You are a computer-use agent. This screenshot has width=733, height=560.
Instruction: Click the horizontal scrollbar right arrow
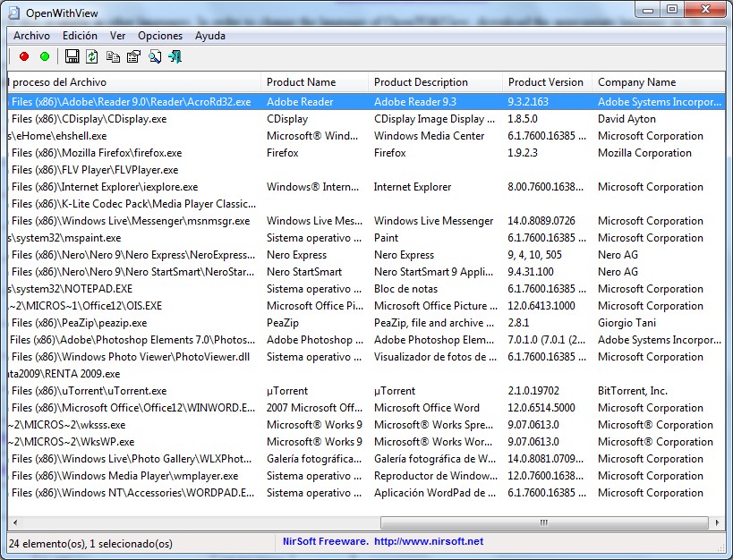[717, 522]
